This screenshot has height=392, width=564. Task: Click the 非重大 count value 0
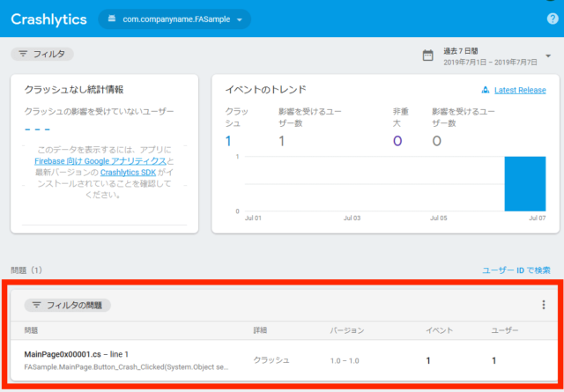tap(397, 141)
